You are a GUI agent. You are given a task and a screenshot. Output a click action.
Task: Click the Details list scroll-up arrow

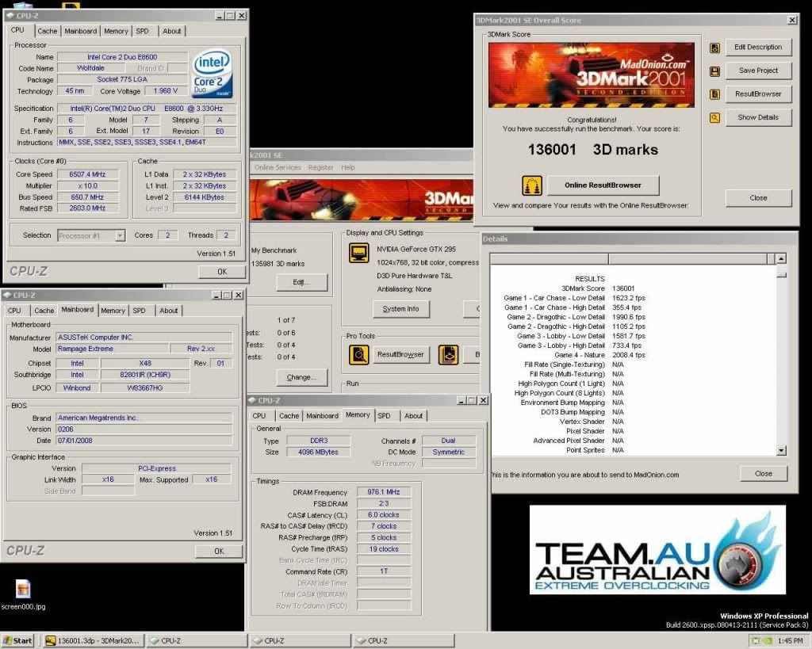click(x=781, y=259)
